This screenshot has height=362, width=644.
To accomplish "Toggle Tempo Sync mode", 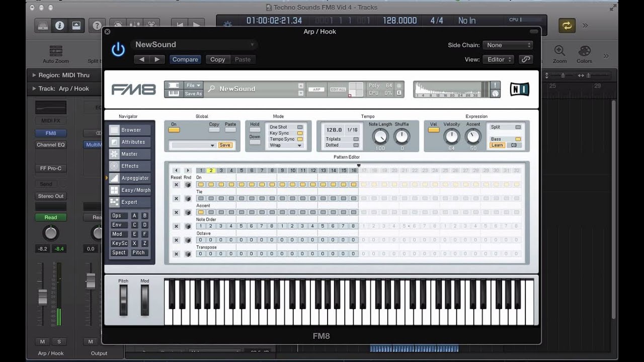I will pos(300,139).
